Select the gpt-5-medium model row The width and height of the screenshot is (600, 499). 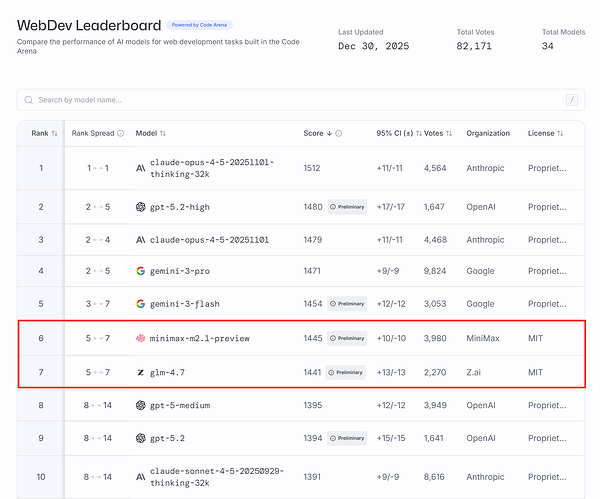(301, 405)
